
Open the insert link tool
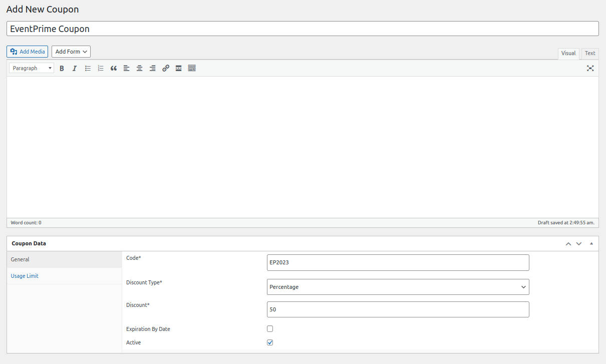(x=166, y=68)
